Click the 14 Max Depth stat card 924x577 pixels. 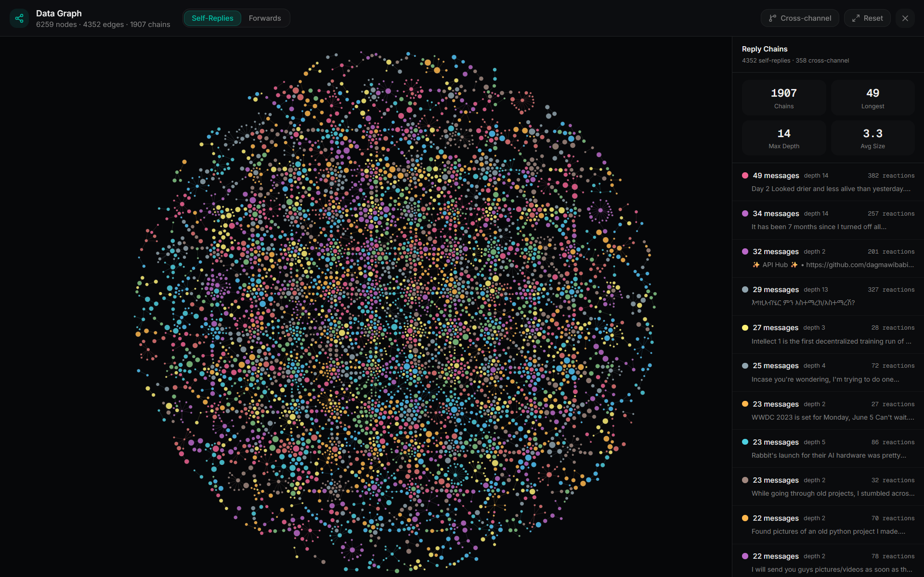tap(783, 138)
